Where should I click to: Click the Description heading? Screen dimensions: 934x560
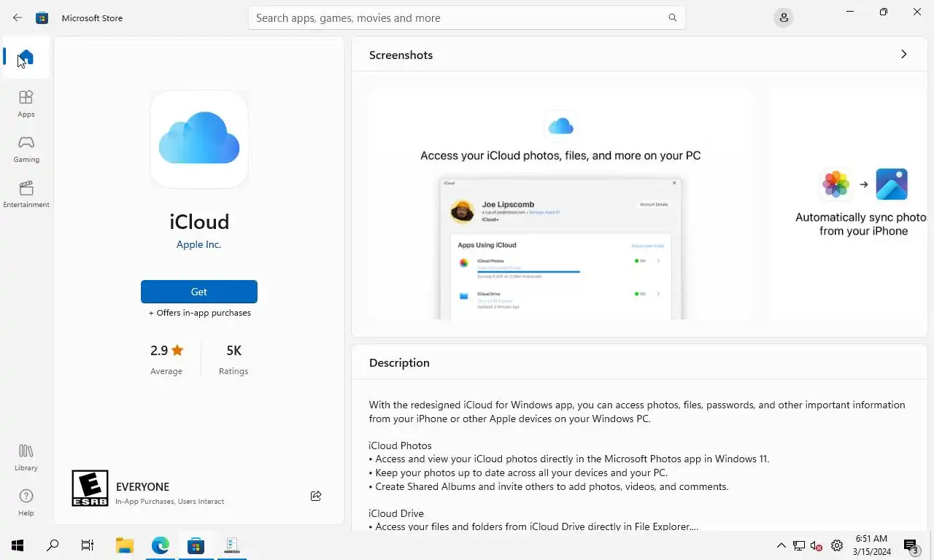(x=399, y=362)
